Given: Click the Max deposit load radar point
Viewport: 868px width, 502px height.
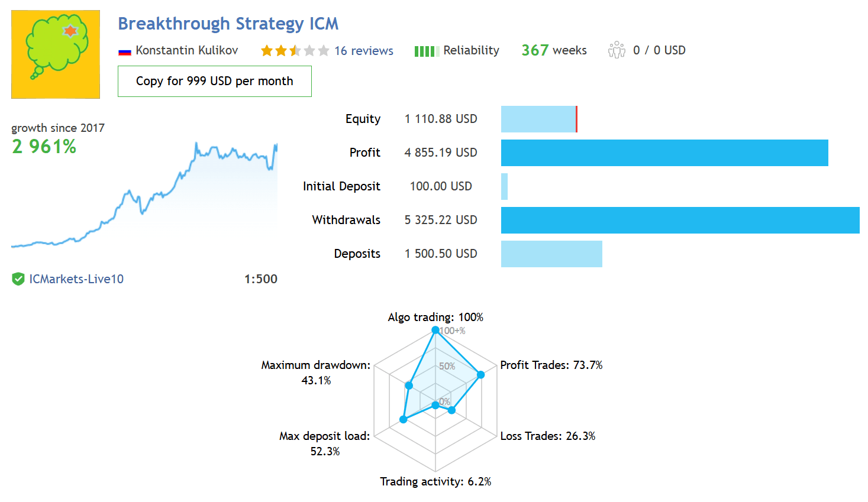Looking at the screenshot, I should coord(404,419).
